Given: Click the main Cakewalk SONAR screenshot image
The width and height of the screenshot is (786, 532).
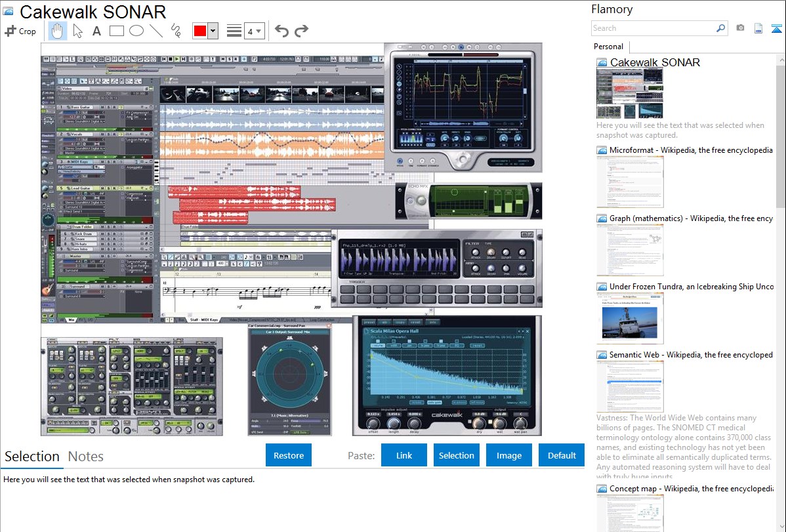Looking at the screenshot, I should 291,239.
